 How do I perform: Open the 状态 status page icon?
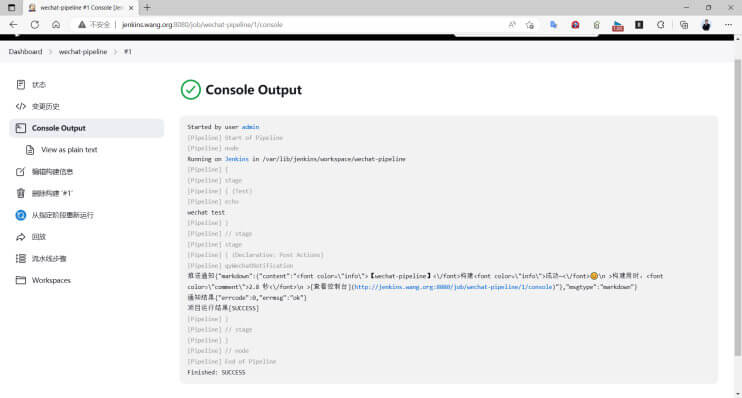tap(20, 85)
